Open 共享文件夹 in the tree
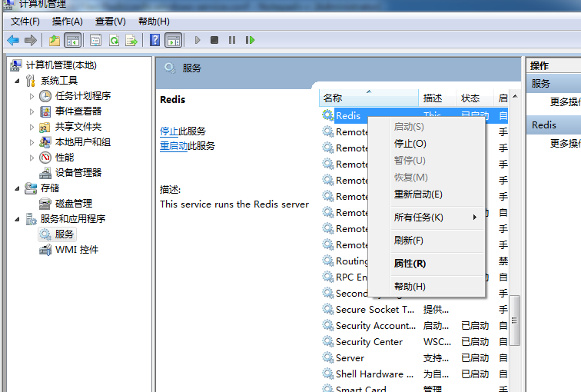This screenshot has width=581, height=392. pyautogui.click(x=78, y=127)
